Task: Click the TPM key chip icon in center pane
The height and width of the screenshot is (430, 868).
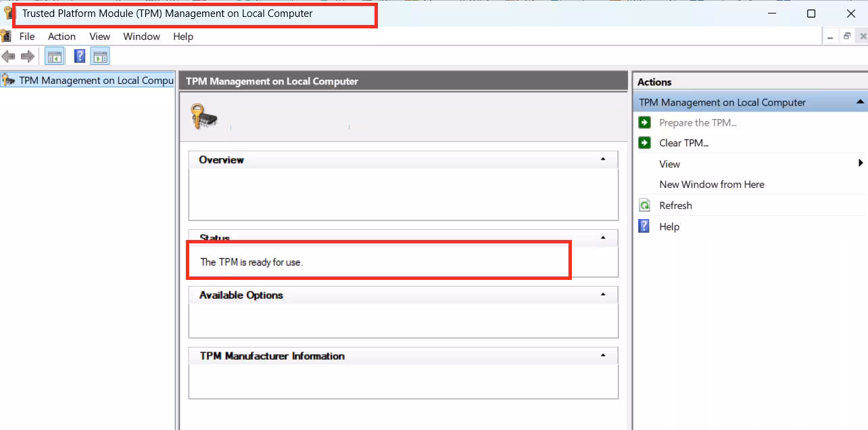Action: coord(204,116)
